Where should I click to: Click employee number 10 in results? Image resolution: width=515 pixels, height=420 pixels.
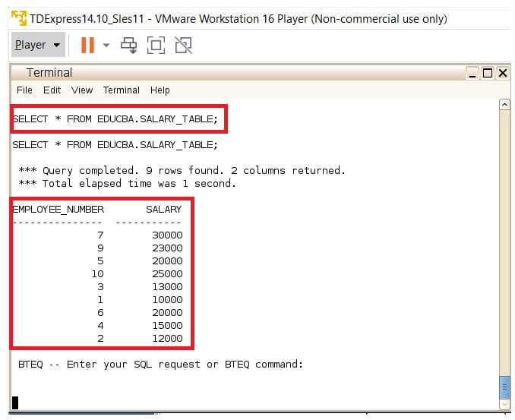(98, 274)
